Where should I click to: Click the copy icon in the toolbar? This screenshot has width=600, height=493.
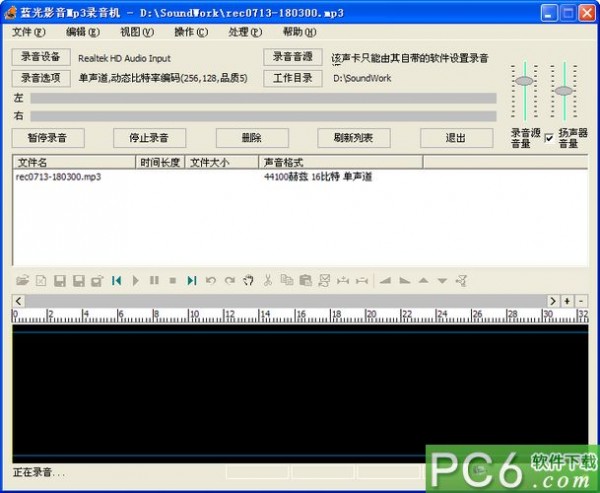287,280
